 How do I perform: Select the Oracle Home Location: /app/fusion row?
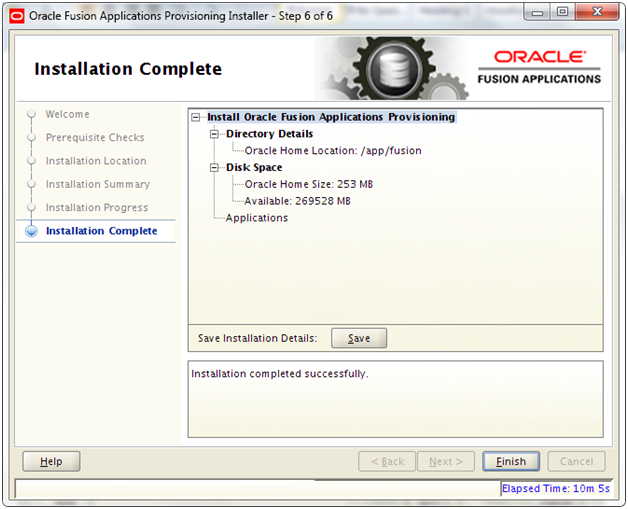click(333, 151)
